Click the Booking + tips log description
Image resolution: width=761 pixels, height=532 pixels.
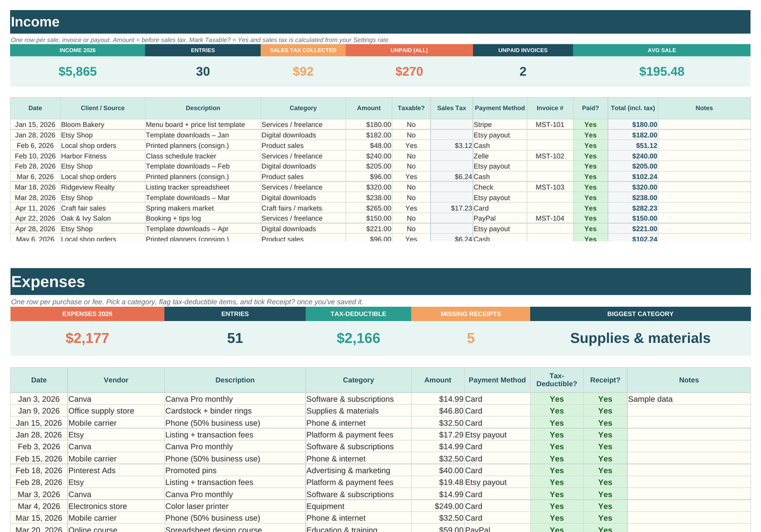tap(203, 218)
